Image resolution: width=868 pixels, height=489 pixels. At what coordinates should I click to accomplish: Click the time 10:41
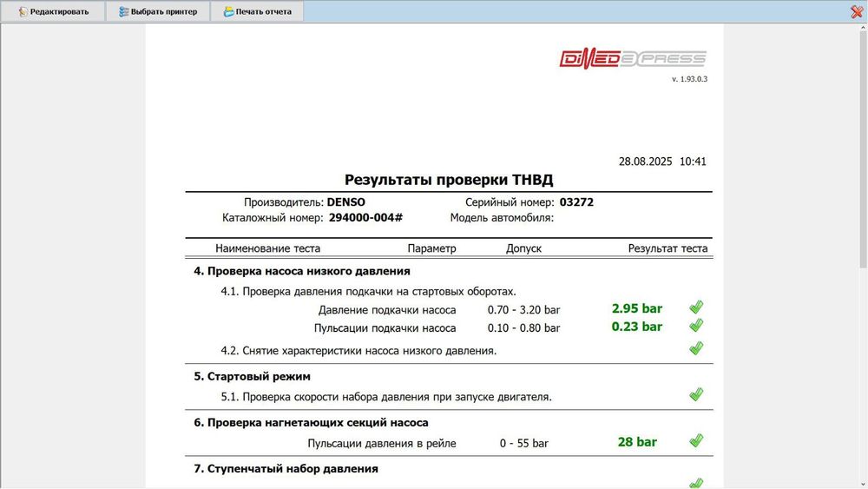pyautogui.click(x=693, y=162)
